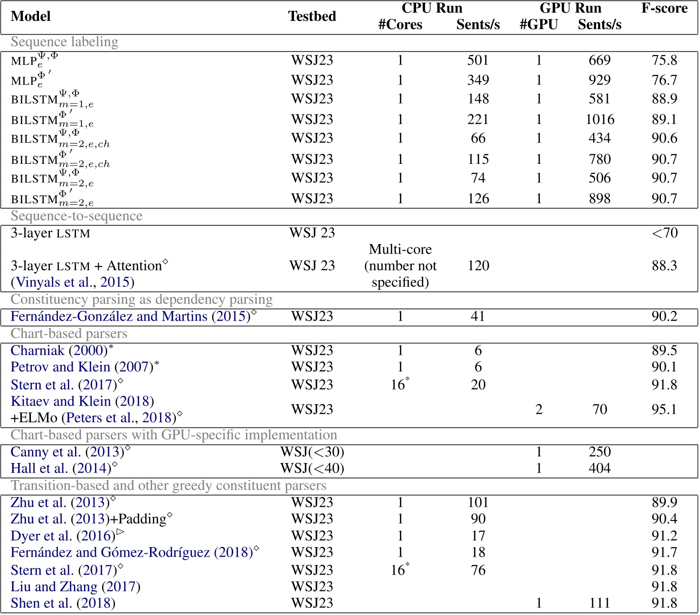
Task: Follow the Canny et al. (2013) citation link
Action: 67,452
